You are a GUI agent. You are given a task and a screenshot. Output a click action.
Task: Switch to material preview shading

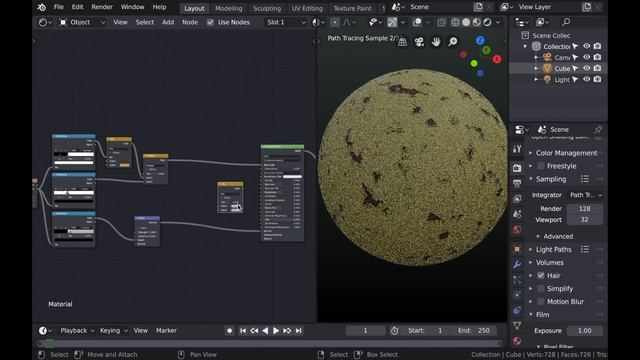coord(476,22)
